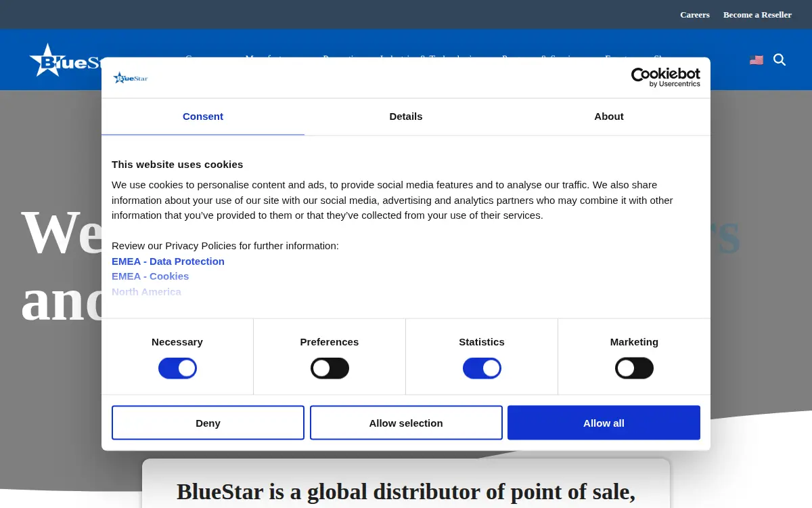Select the US flag language icon

(757, 60)
